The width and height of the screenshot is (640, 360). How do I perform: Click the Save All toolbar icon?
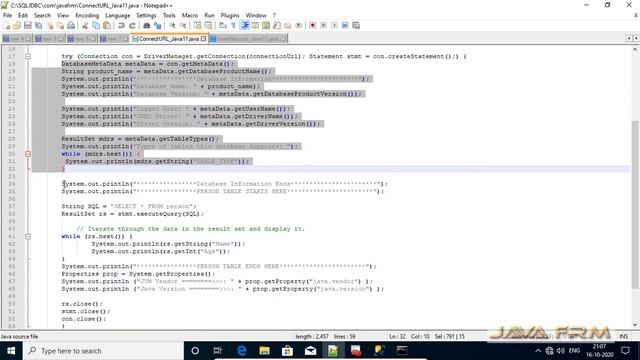[38, 25]
